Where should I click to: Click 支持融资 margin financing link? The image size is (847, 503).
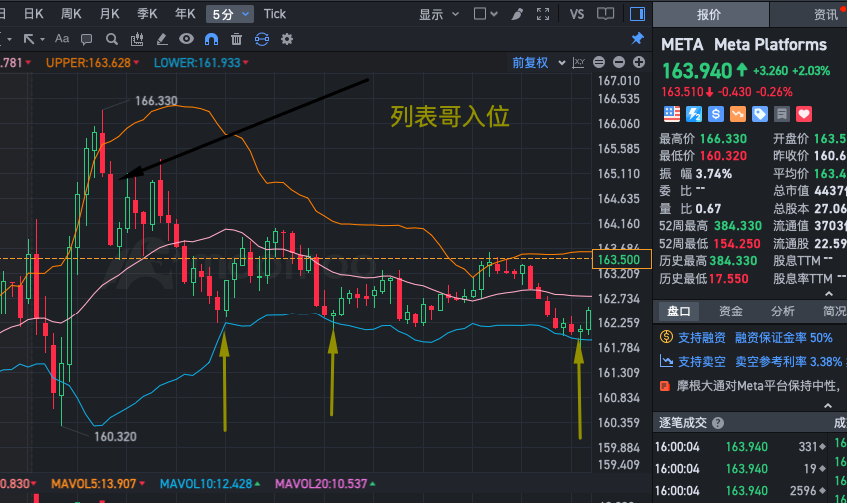click(x=702, y=338)
